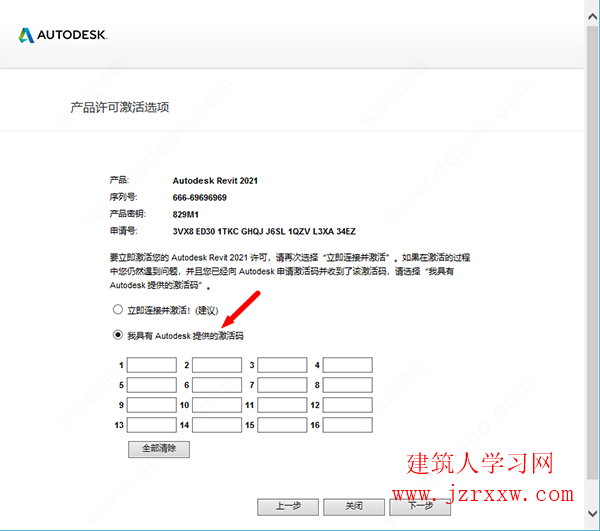600x531 pixels.
Task: Click the 关闭 close button
Action: [x=354, y=507]
